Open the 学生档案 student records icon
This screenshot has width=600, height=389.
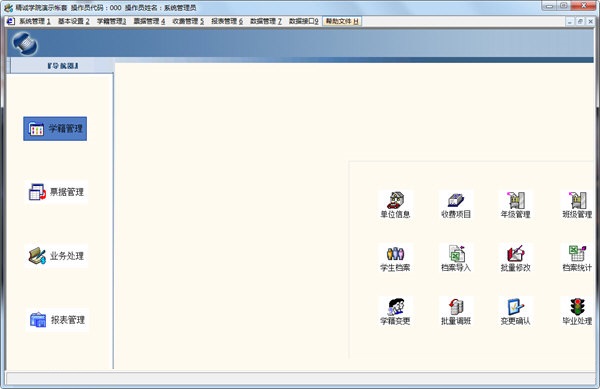pyautogui.click(x=395, y=259)
